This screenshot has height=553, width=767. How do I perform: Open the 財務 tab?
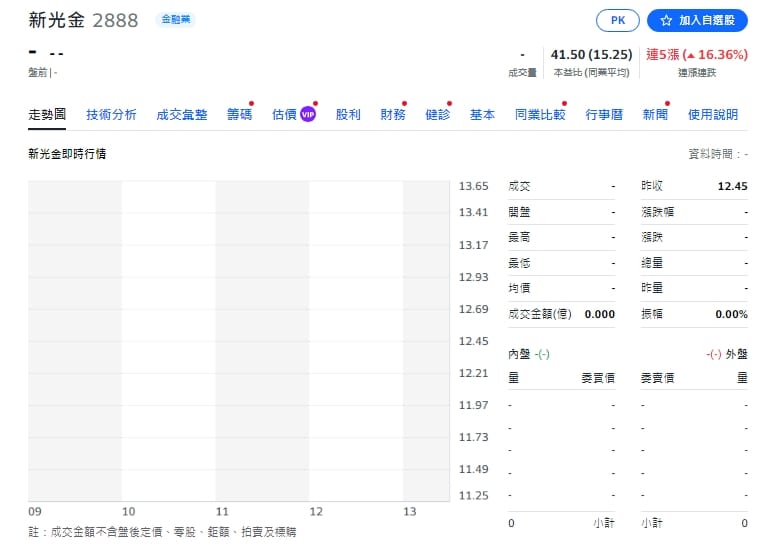point(393,114)
